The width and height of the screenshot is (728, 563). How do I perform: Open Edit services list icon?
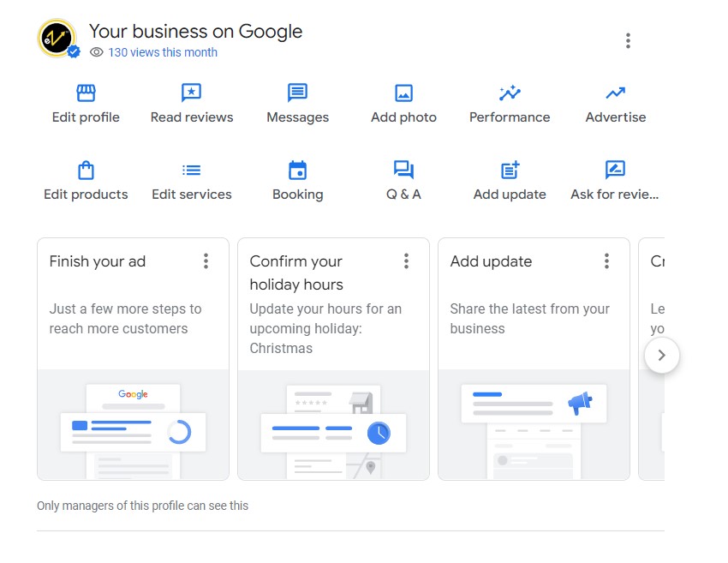191,170
